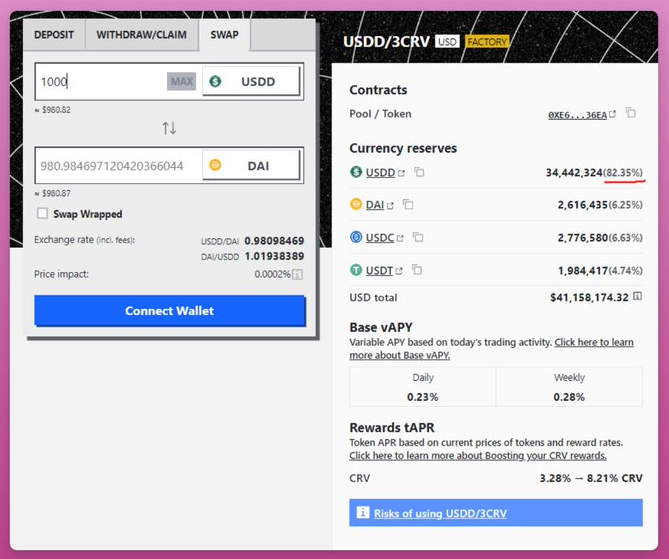Click the total value $41,158,174.32
Viewport: 669px width, 559px height.
point(589,297)
